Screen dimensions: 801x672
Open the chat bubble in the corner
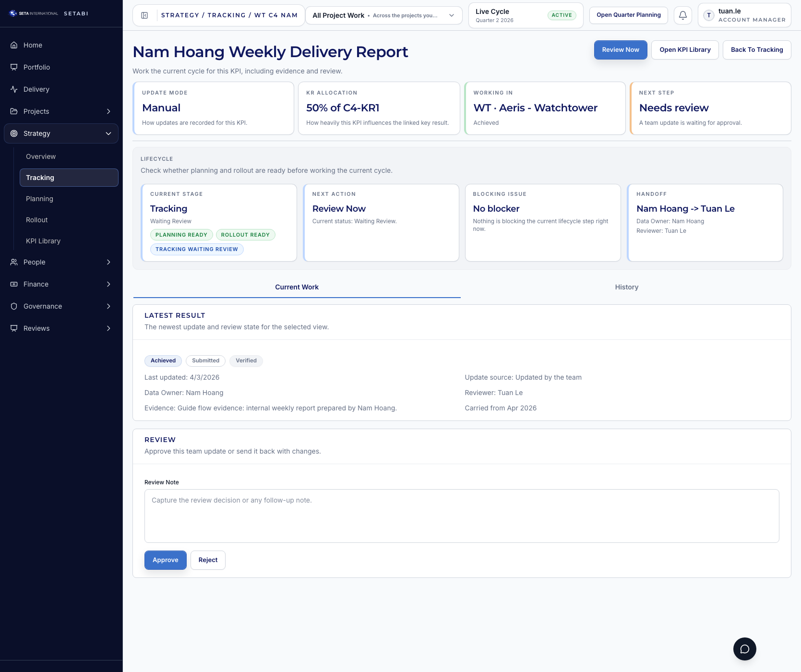[744, 649]
